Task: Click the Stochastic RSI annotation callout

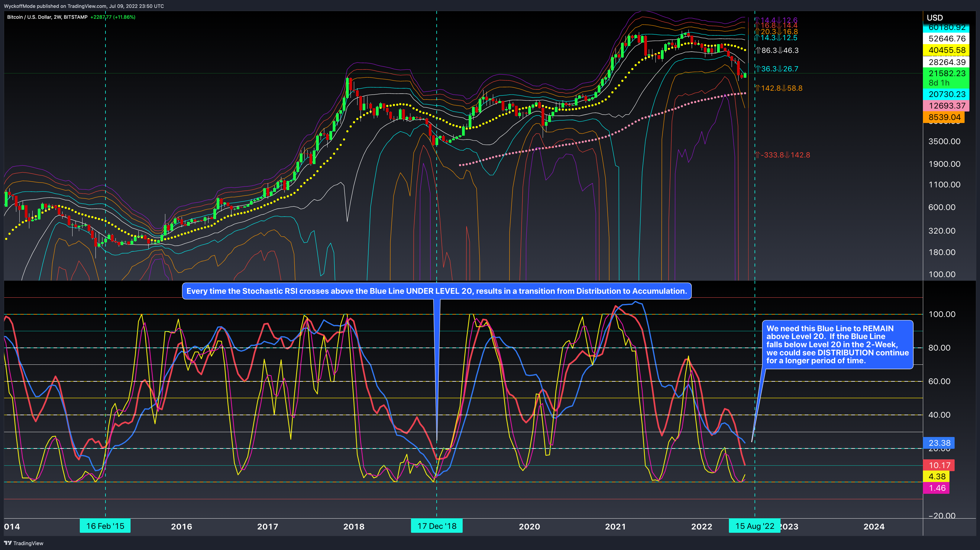Action: coord(437,291)
